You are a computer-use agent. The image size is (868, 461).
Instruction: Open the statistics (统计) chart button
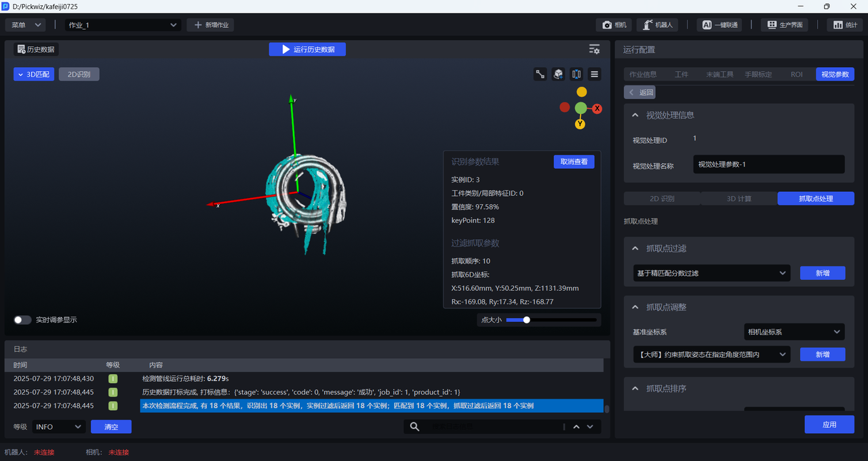tap(844, 25)
